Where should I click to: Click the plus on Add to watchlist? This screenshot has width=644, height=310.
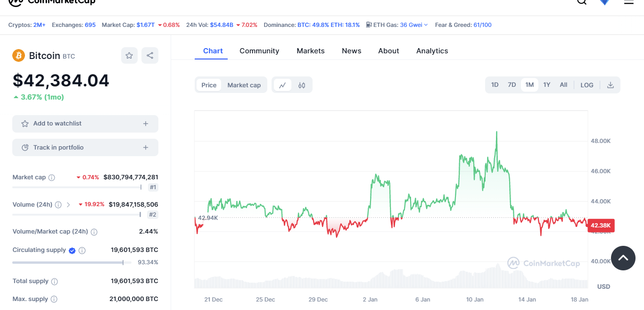pyautogui.click(x=146, y=124)
